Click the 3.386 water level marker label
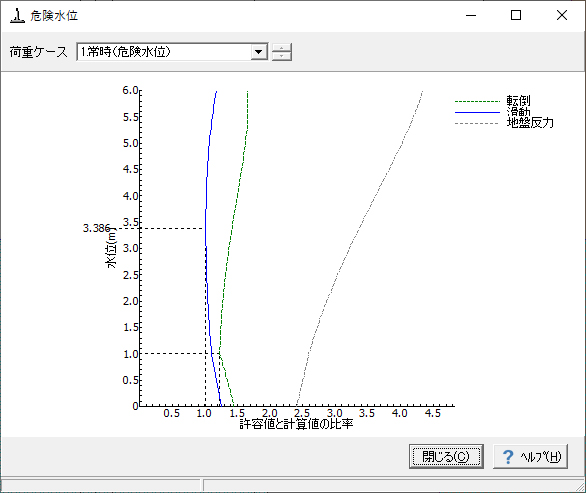Image resolution: width=586 pixels, height=493 pixels. pyautogui.click(x=96, y=228)
